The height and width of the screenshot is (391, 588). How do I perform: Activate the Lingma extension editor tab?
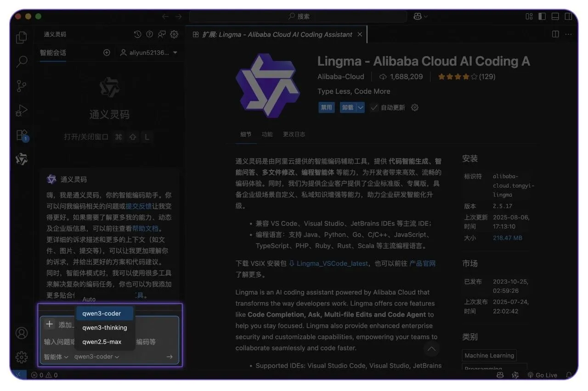277,34
